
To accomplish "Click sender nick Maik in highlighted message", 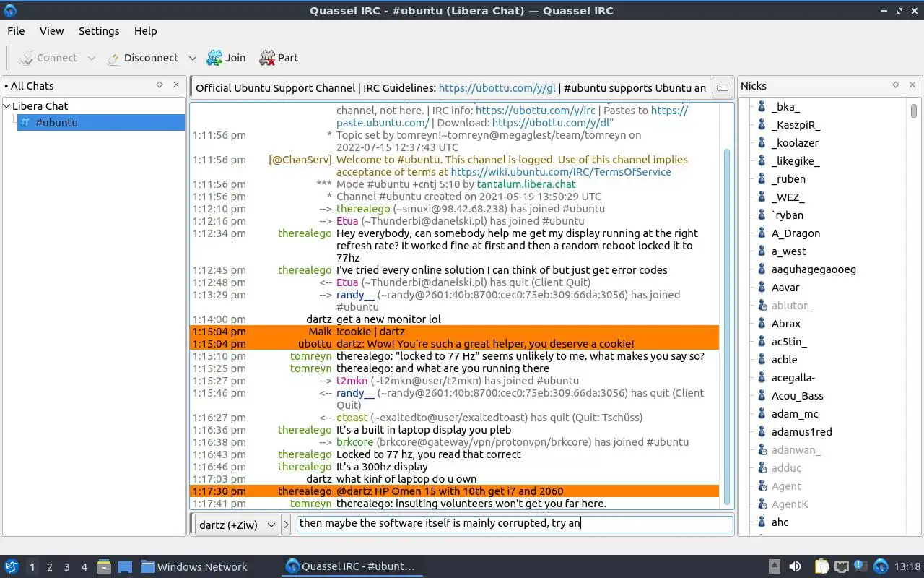I will [x=320, y=332].
